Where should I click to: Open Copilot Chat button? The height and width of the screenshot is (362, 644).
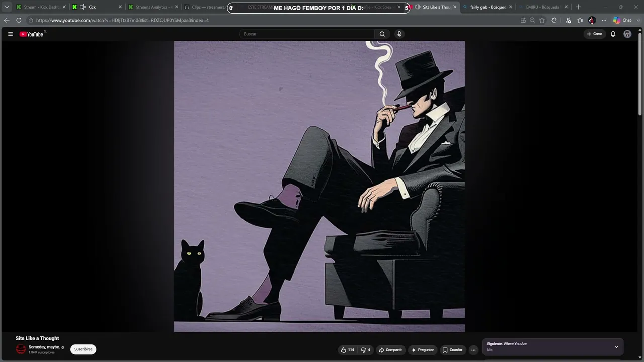coord(622,20)
